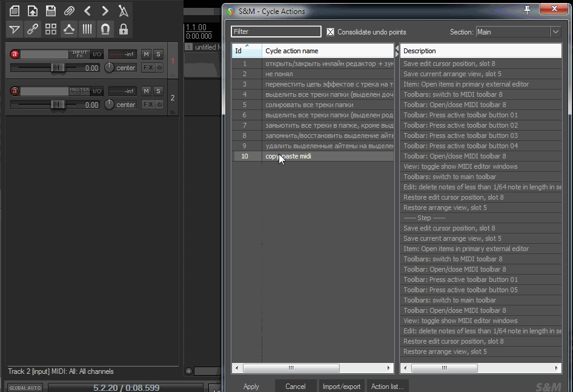This screenshot has width=573, height=392.
Task: Click the New project toolbar icon
Action: pos(15,11)
